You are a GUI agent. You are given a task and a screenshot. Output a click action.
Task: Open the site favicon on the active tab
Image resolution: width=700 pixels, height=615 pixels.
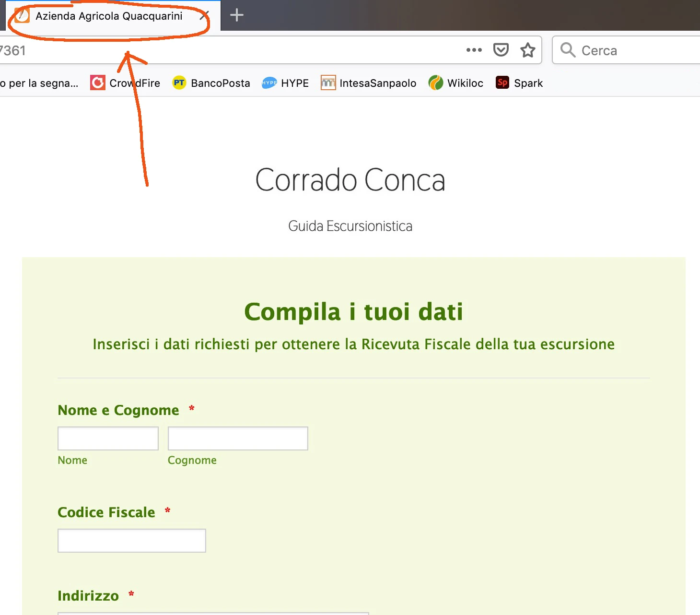(x=22, y=15)
